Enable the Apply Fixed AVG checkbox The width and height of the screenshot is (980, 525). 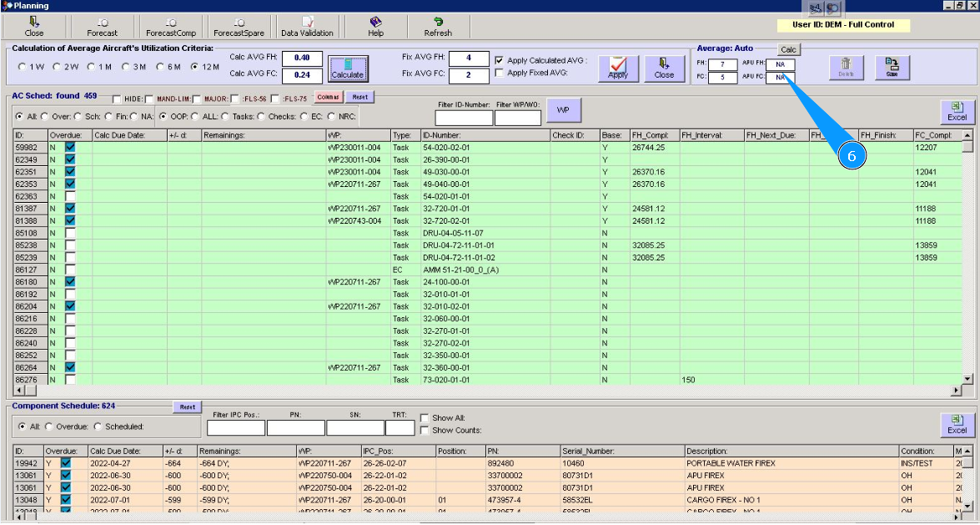coord(500,73)
